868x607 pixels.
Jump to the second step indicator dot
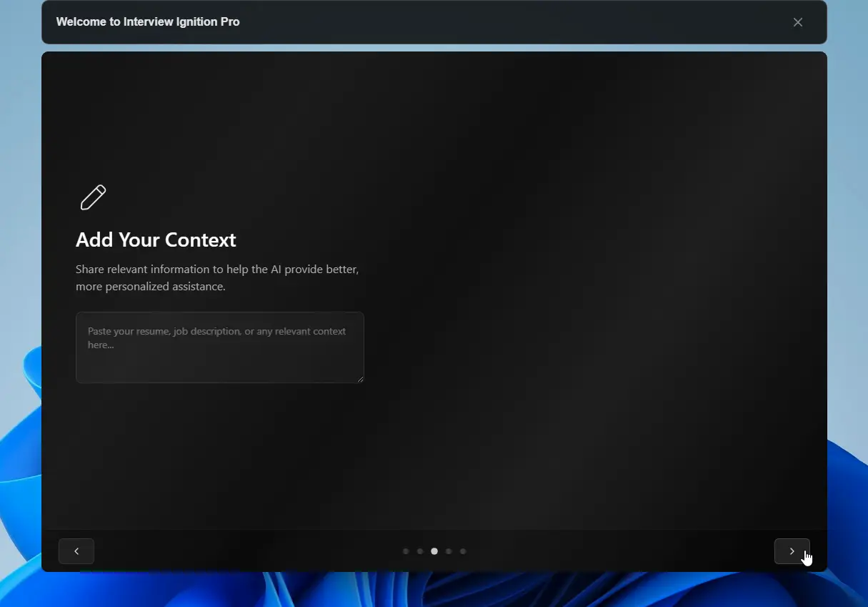(420, 551)
